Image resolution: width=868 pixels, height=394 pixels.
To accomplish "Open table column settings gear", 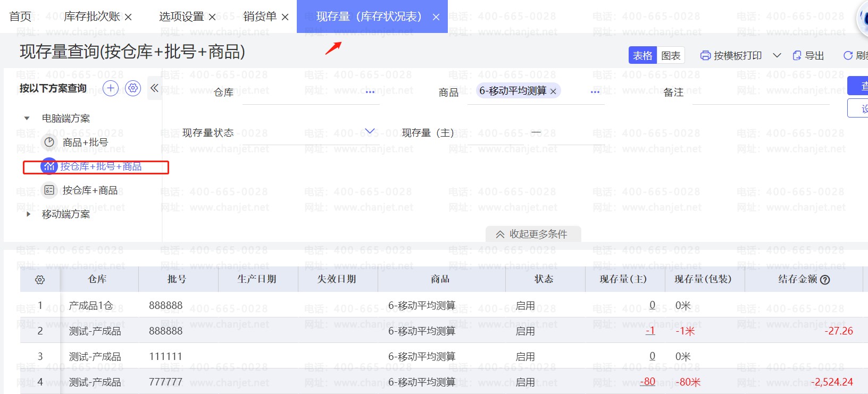I will (40, 280).
